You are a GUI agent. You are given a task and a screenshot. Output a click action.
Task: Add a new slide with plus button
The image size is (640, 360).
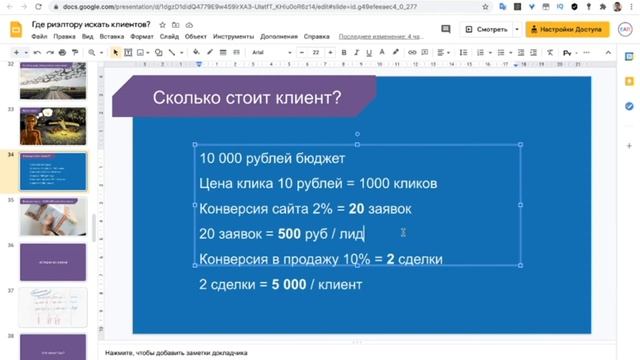pyautogui.click(x=16, y=53)
